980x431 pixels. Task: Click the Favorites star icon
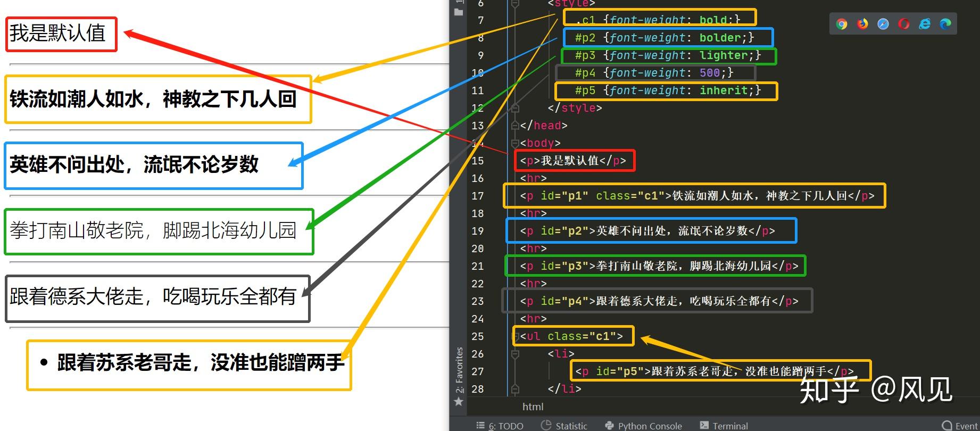coord(459,402)
